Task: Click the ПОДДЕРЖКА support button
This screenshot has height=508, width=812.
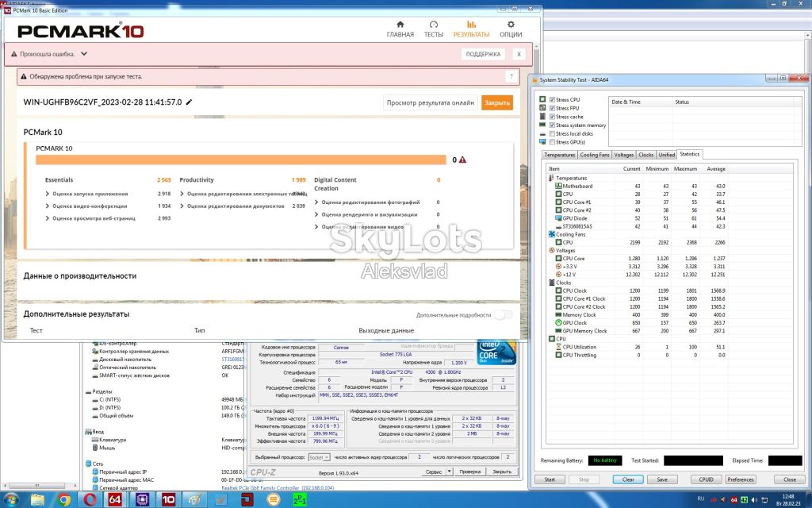Action: click(483, 54)
